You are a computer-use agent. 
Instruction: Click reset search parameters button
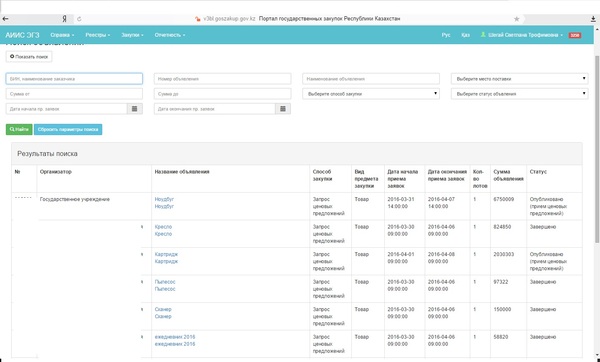(68, 129)
